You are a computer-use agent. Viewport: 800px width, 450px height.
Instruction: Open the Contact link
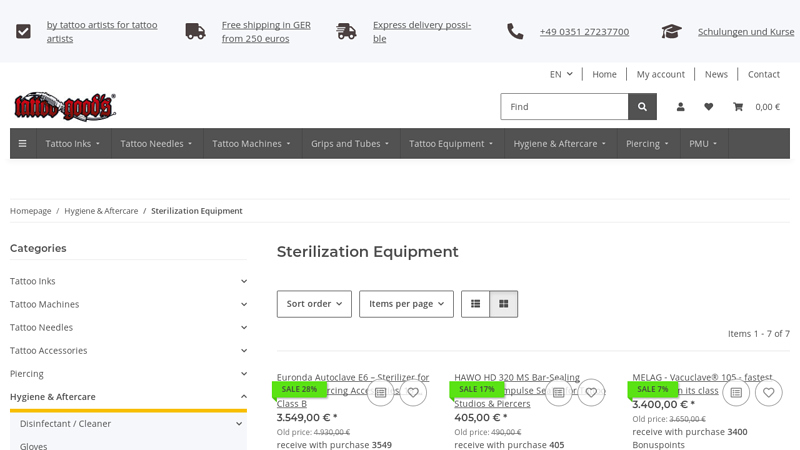[x=764, y=74]
